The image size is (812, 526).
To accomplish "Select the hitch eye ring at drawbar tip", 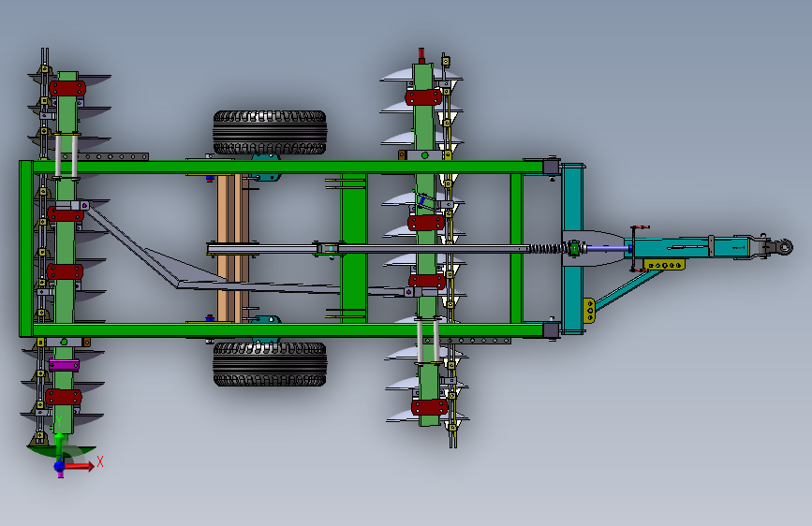I will (785, 247).
